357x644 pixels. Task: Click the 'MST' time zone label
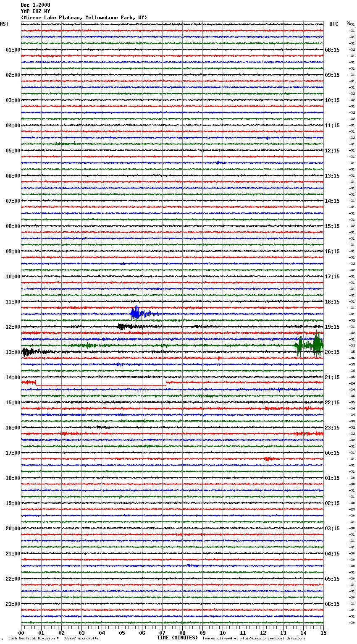(4, 24)
